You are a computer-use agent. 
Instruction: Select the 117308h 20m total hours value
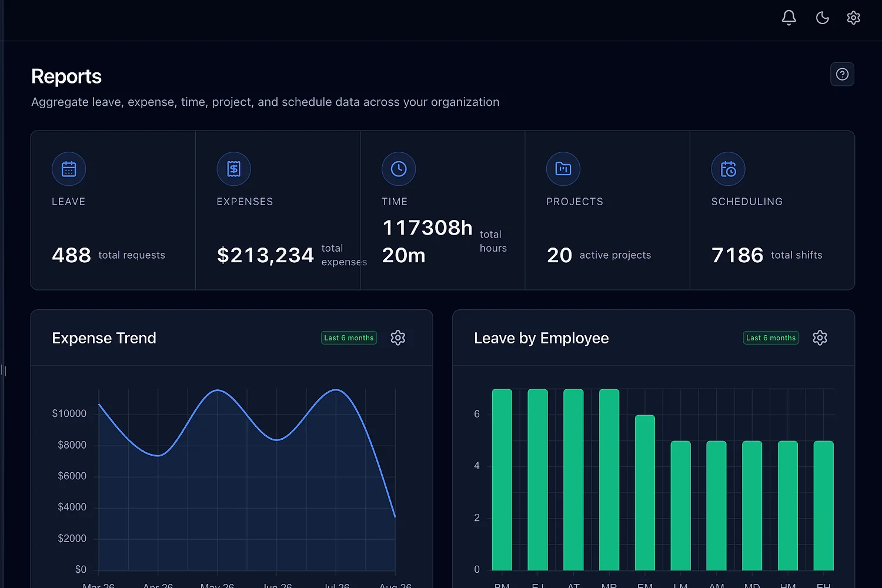[x=427, y=241]
